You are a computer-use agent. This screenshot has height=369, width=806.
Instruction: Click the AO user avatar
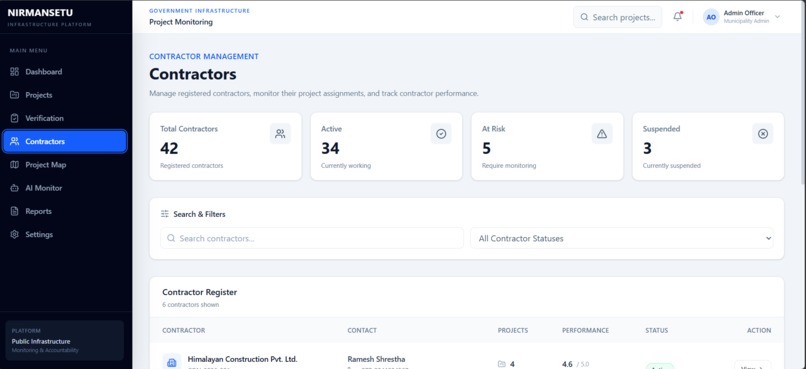pyautogui.click(x=711, y=17)
